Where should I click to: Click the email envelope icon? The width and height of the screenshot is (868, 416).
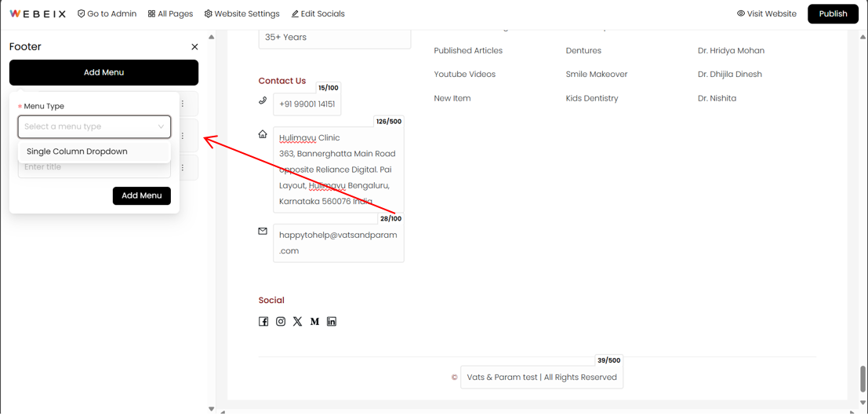[x=263, y=231]
